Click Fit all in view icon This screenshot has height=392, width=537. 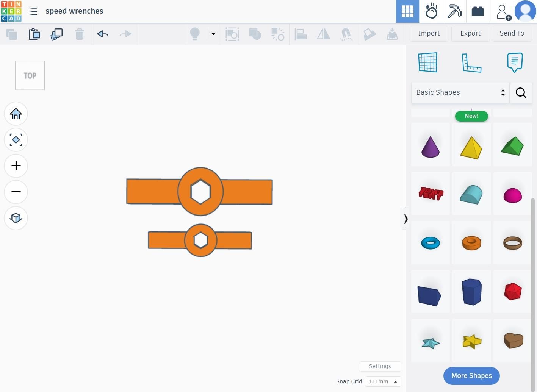click(16, 140)
